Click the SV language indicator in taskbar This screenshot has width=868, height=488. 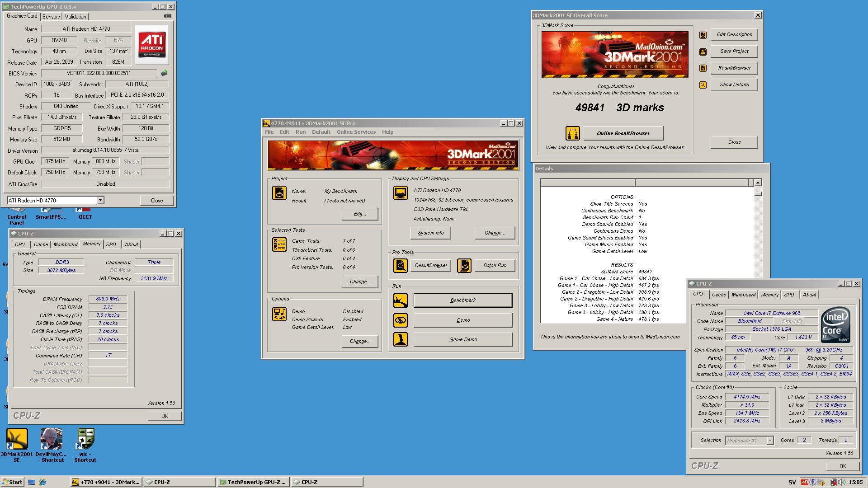point(792,483)
